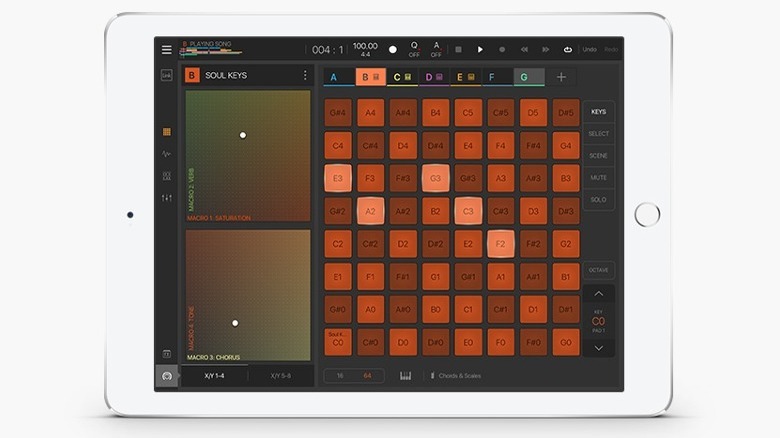Open the waveform editor sidebar icon

tap(167, 154)
